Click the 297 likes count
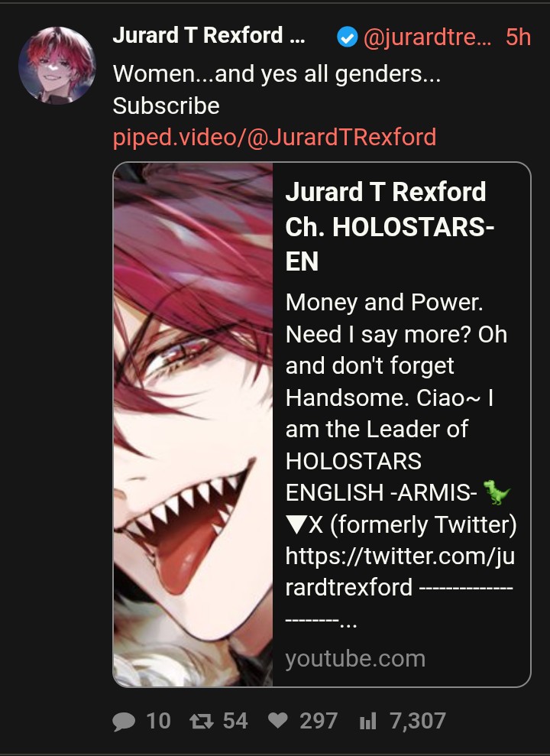550x756 pixels. point(319,722)
